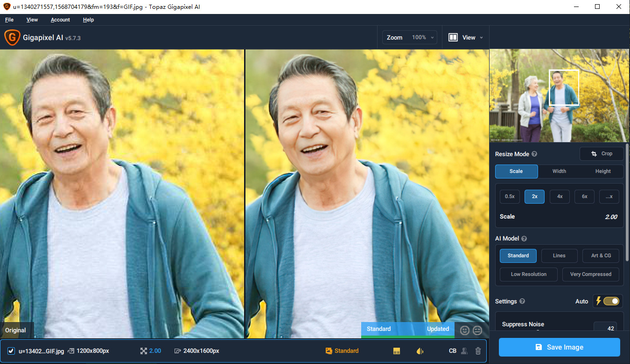Select the Width resize mode

(559, 171)
